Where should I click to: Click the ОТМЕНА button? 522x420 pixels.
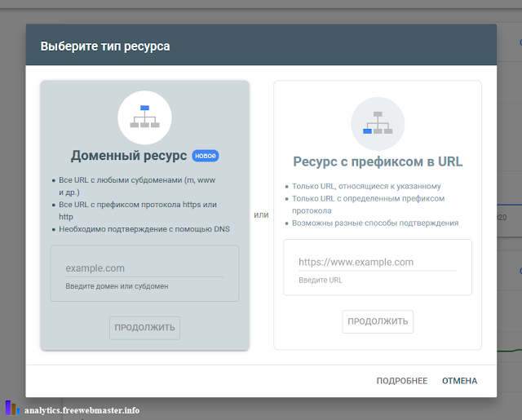459,381
